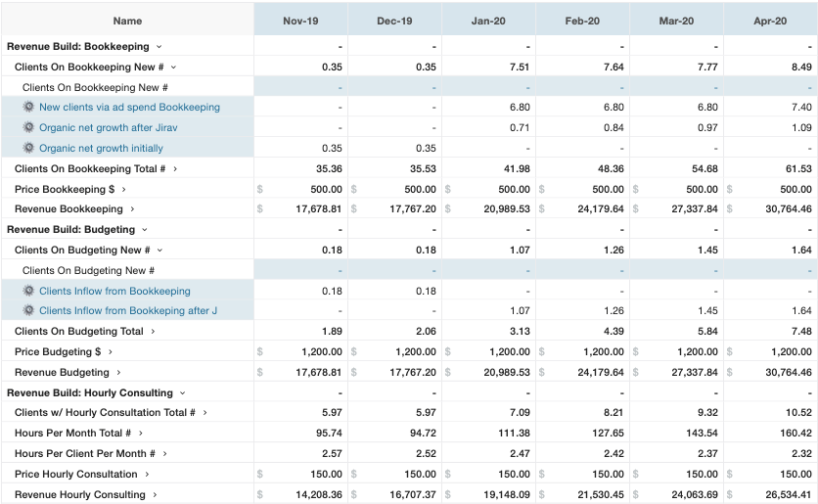Select the Jan-20 column header
818x504 pixels.
pos(488,21)
